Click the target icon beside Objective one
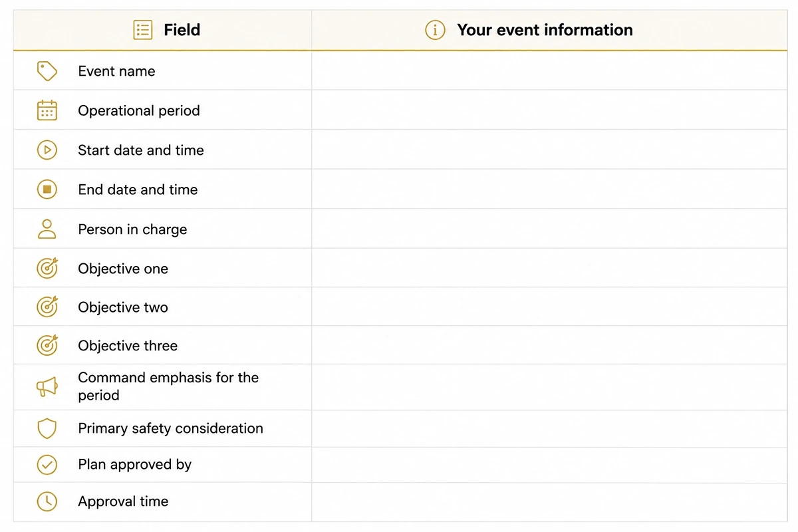The image size is (798, 532). coord(47,268)
